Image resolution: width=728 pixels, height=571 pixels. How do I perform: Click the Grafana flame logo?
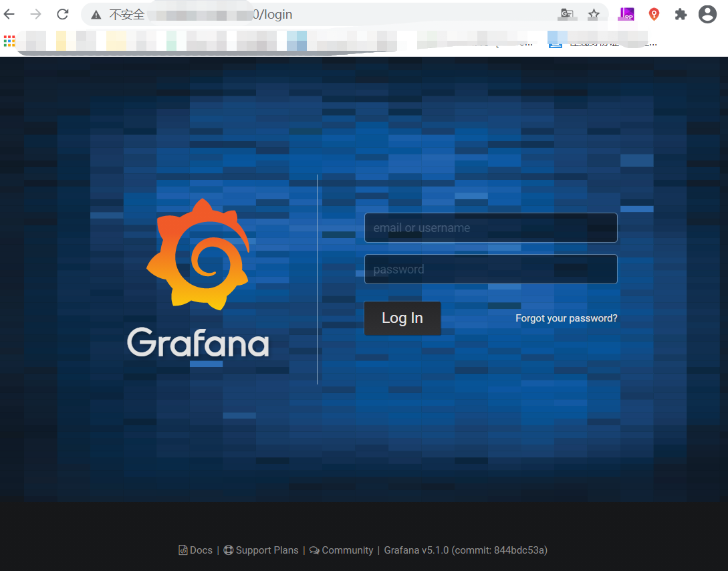click(199, 254)
